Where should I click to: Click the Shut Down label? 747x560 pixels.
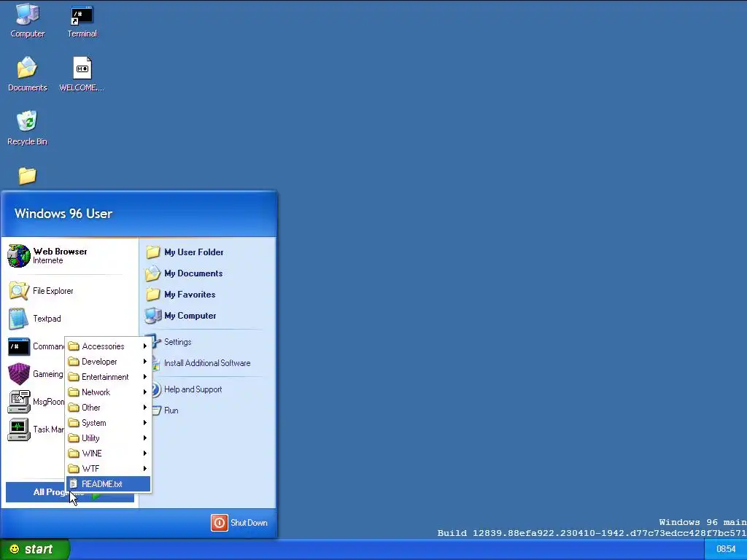(x=249, y=523)
